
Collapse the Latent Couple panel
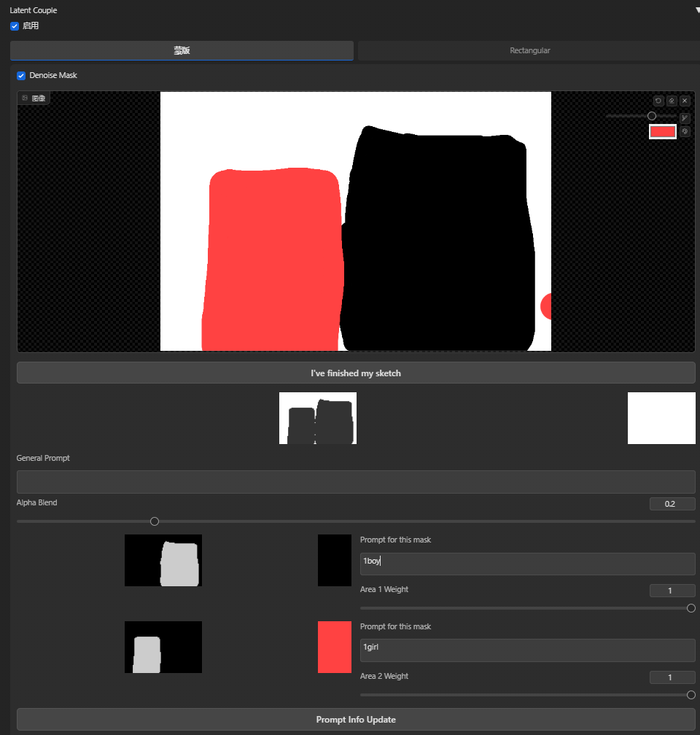[696, 11]
